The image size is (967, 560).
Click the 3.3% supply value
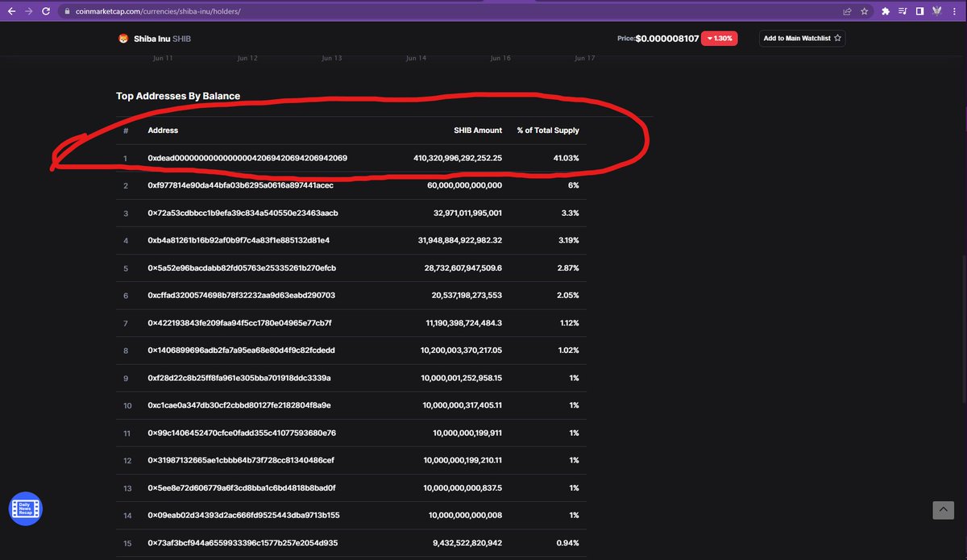click(x=569, y=213)
